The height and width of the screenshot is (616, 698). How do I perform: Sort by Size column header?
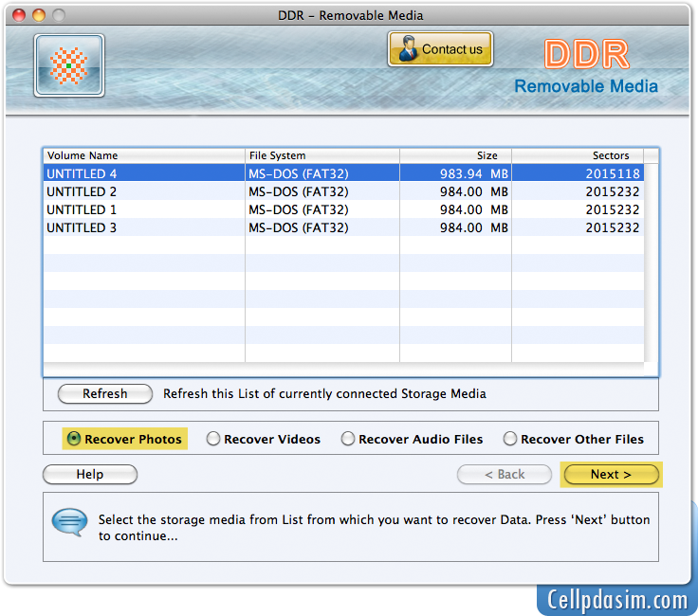455,155
